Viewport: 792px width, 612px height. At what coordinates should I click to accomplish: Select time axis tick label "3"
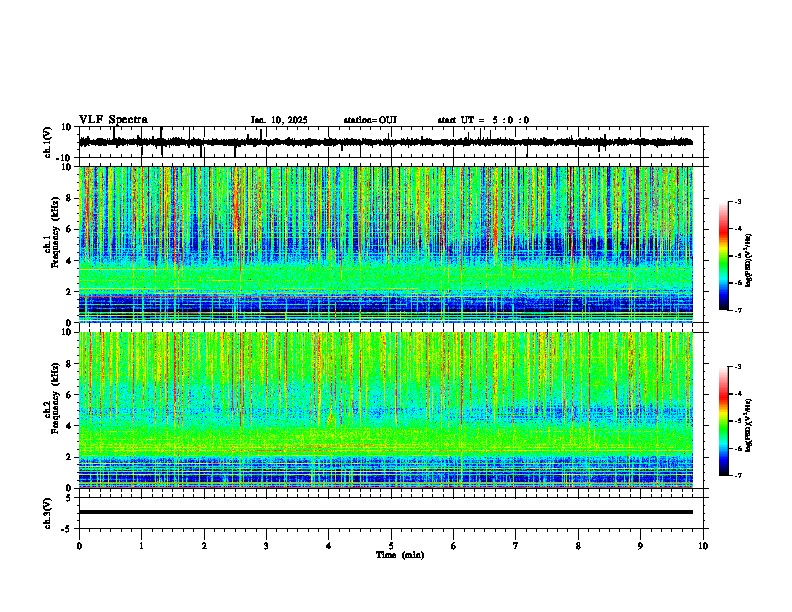(x=266, y=546)
